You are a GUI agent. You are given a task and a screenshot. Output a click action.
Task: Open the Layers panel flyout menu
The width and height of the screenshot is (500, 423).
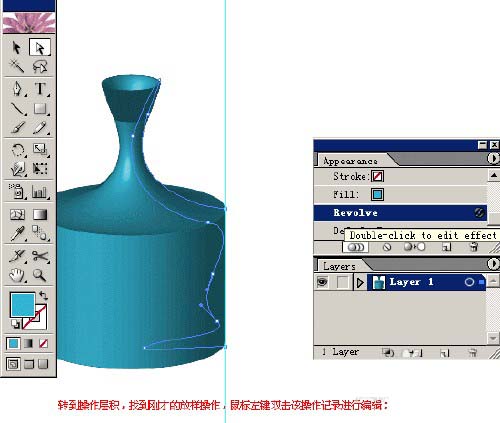(x=493, y=264)
